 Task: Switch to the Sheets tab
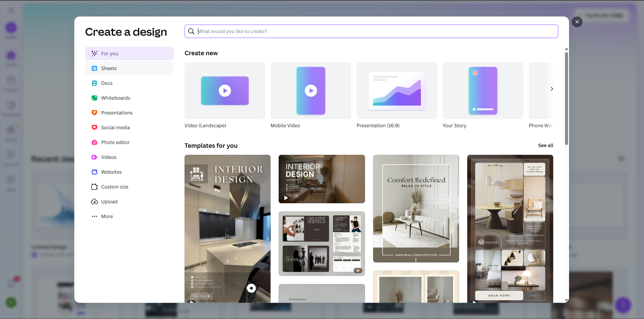pos(109,68)
